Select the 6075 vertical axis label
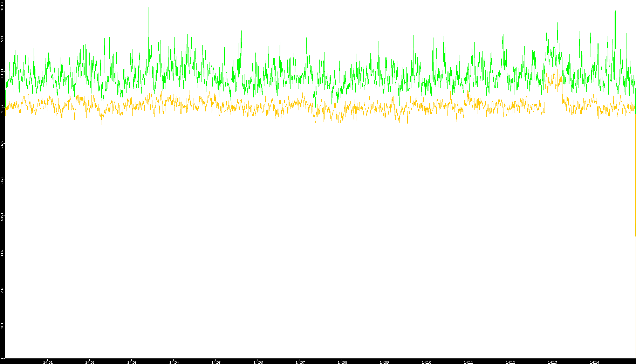This screenshot has height=364, width=636. [2, 144]
